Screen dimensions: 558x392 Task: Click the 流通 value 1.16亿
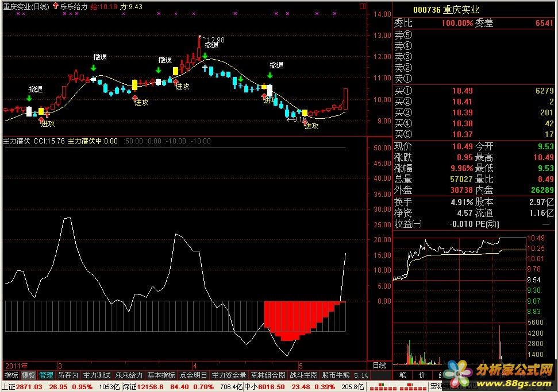click(542, 214)
